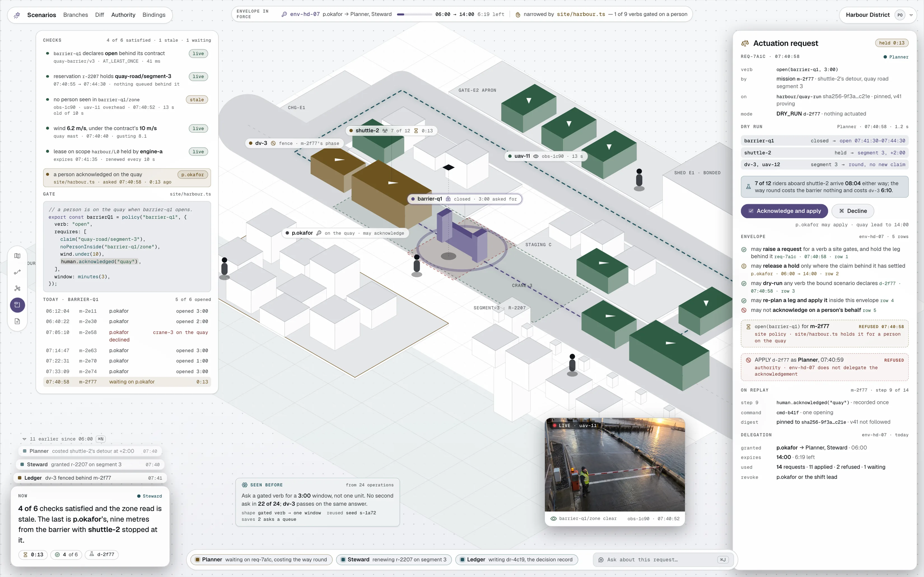The width and height of the screenshot is (924, 577).
Task: Click the key icon next to env-hd-07
Action: pyautogui.click(x=284, y=15)
